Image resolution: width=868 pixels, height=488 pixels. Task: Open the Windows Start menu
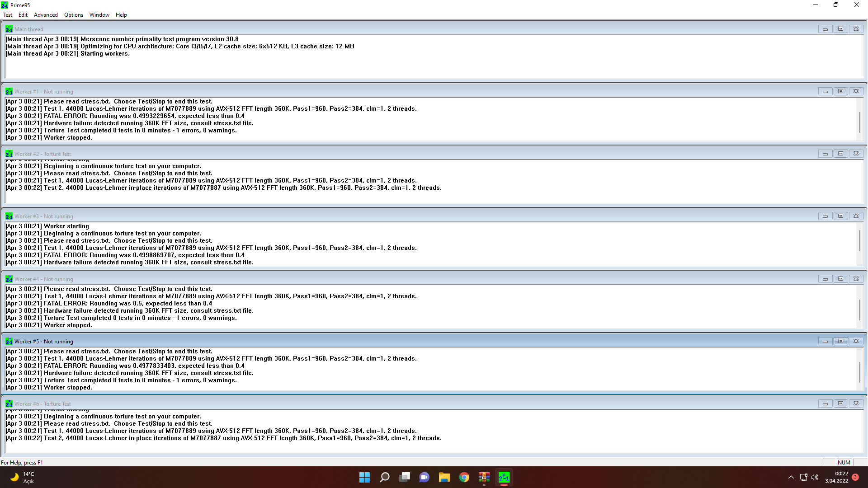coord(364,477)
